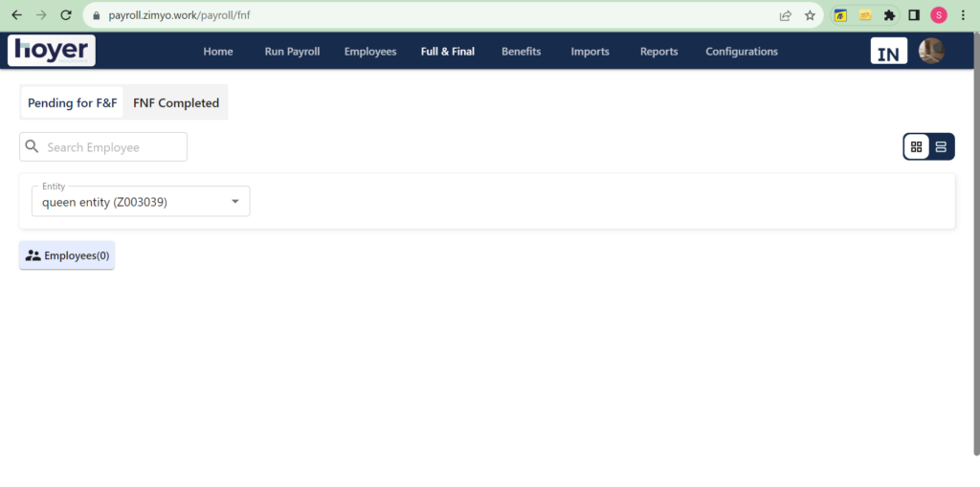
Task: Switch to FNF Completed tab
Action: [x=176, y=102]
